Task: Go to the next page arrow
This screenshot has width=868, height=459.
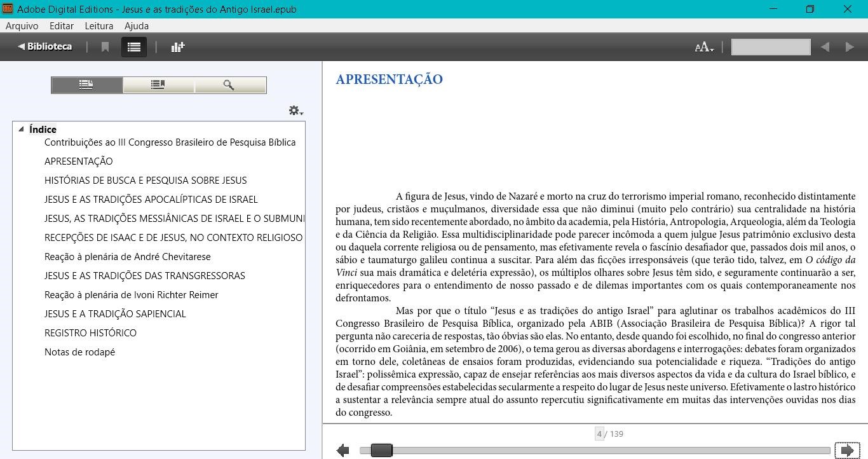Action: pyautogui.click(x=847, y=450)
